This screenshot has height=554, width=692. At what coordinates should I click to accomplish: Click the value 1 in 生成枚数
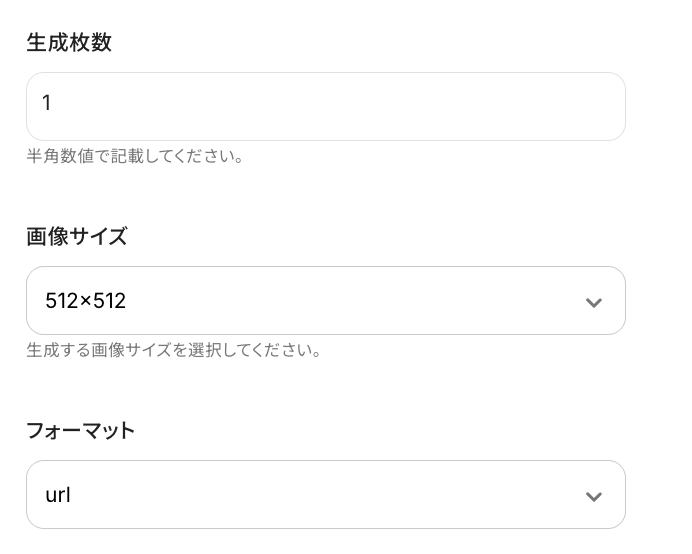point(47,103)
